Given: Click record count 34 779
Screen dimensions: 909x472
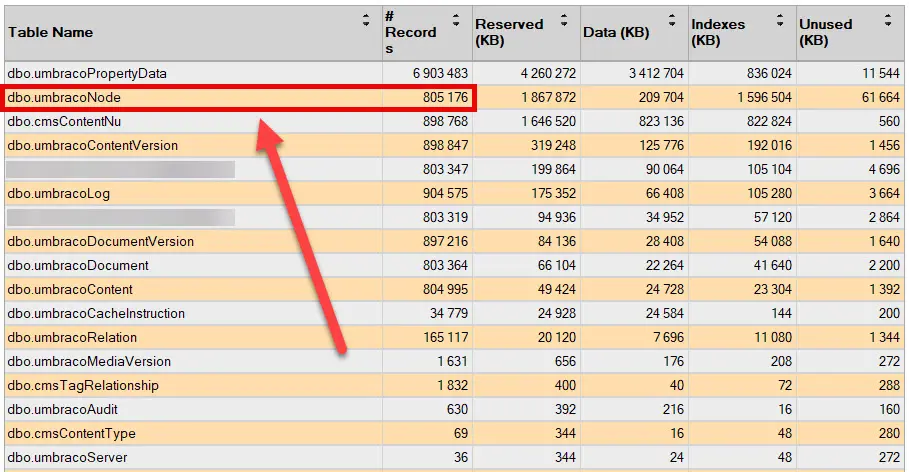Looking at the screenshot, I should point(449,314).
